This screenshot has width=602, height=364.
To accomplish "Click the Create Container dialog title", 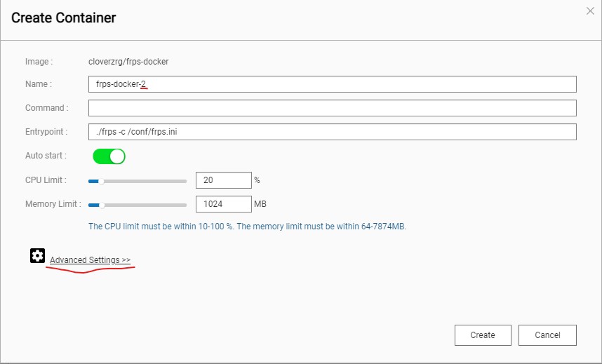I will coord(63,18).
